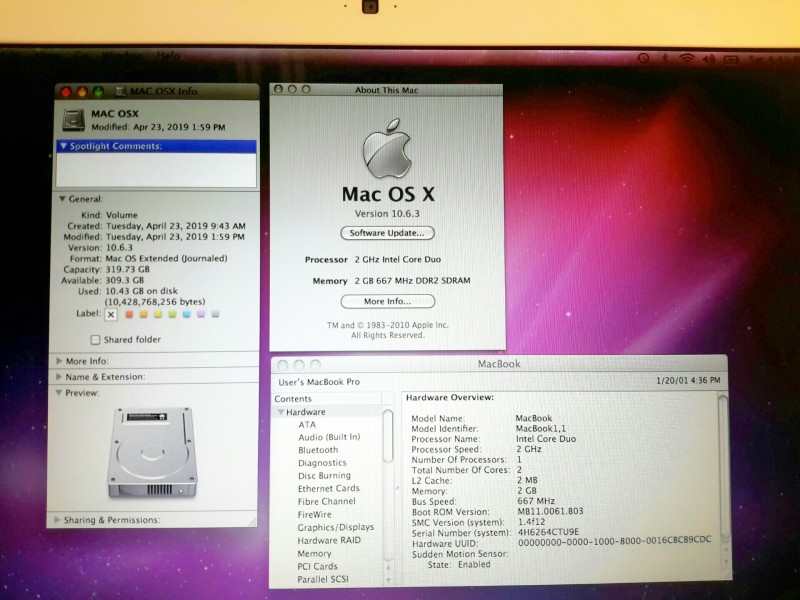Screen dimensions: 800x600
Task: Choose the yellow label color
Action: tap(158, 314)
